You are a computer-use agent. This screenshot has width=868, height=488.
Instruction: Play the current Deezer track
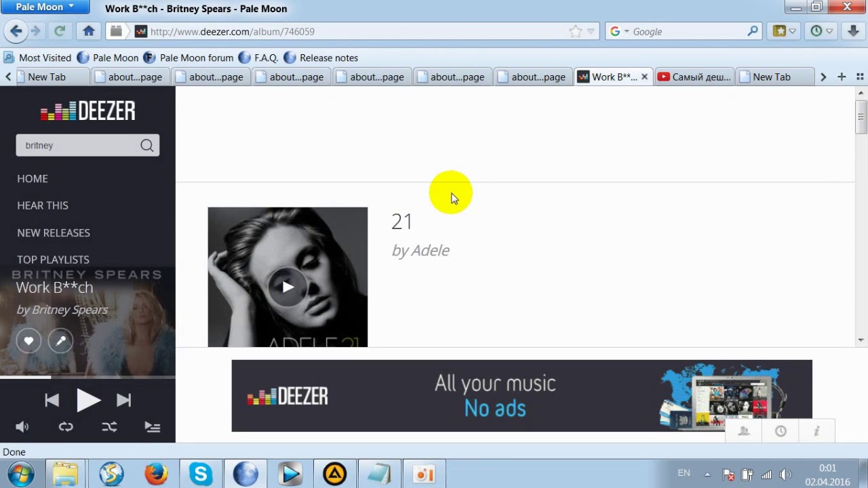[x=88, y=401]
